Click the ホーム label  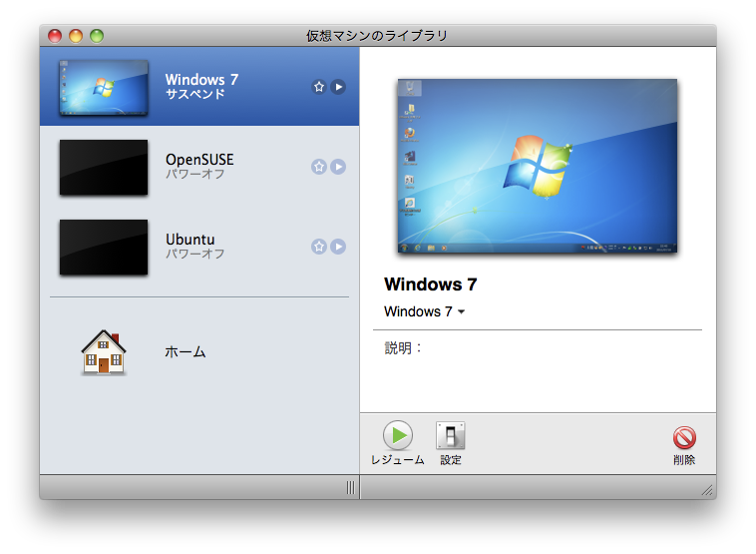(x=186, y=351)
